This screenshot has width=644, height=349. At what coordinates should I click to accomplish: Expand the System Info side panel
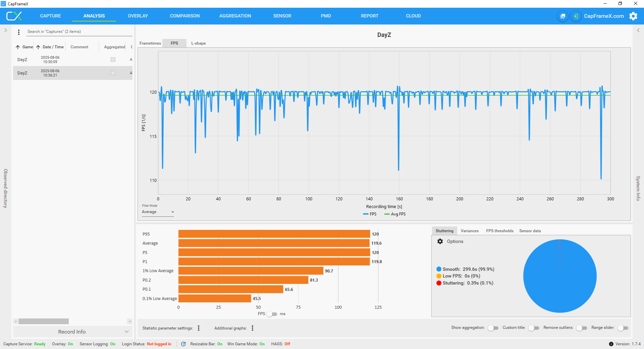(638, 30)
